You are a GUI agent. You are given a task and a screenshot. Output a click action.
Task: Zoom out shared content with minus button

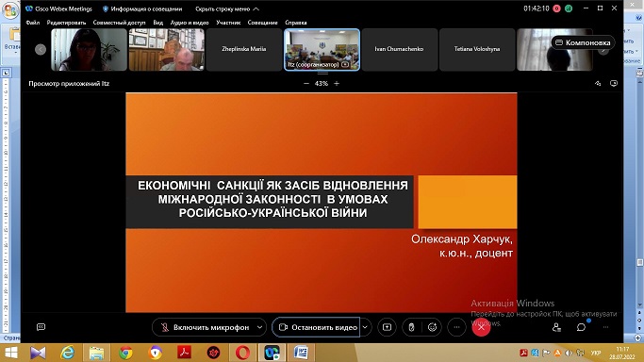pyautogui.click(x=306, y=83)
